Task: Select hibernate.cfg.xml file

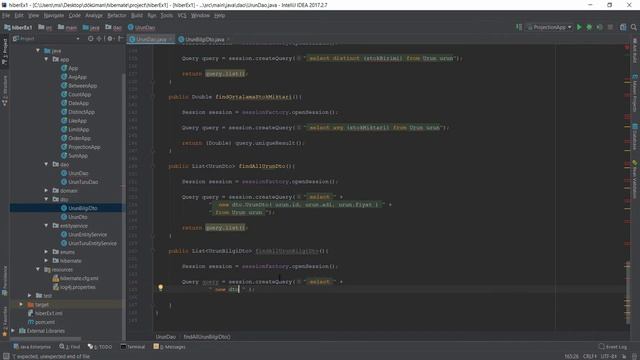Action: [x=76, y=278]
